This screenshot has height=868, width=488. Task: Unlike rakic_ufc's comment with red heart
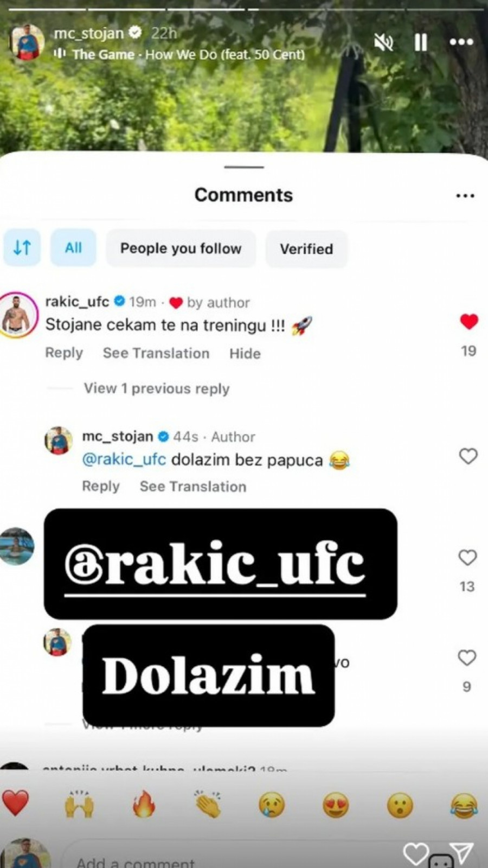click(469, 322)
